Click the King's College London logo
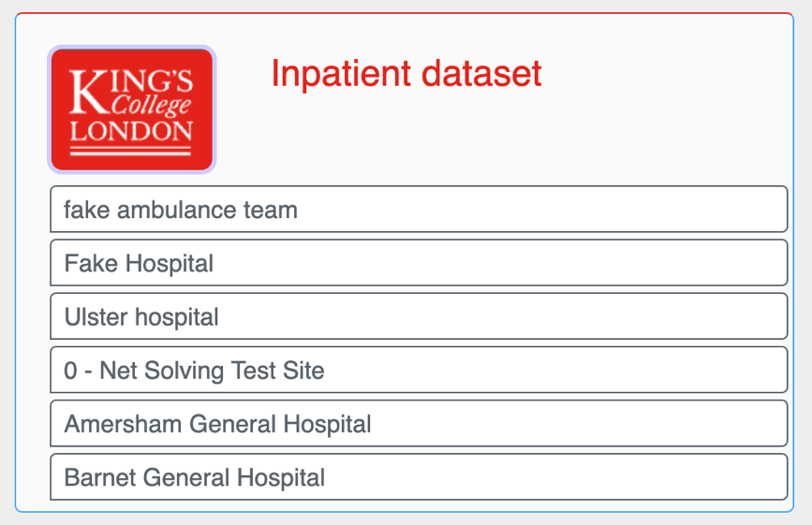This screenshot has height=525, width=812. pos(131,109)
